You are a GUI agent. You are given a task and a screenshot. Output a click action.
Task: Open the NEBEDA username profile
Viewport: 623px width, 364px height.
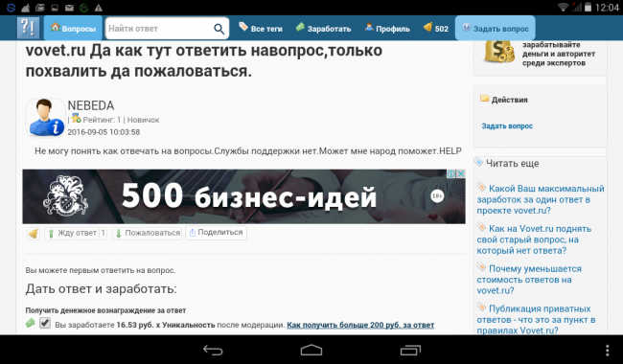[91, 105]
